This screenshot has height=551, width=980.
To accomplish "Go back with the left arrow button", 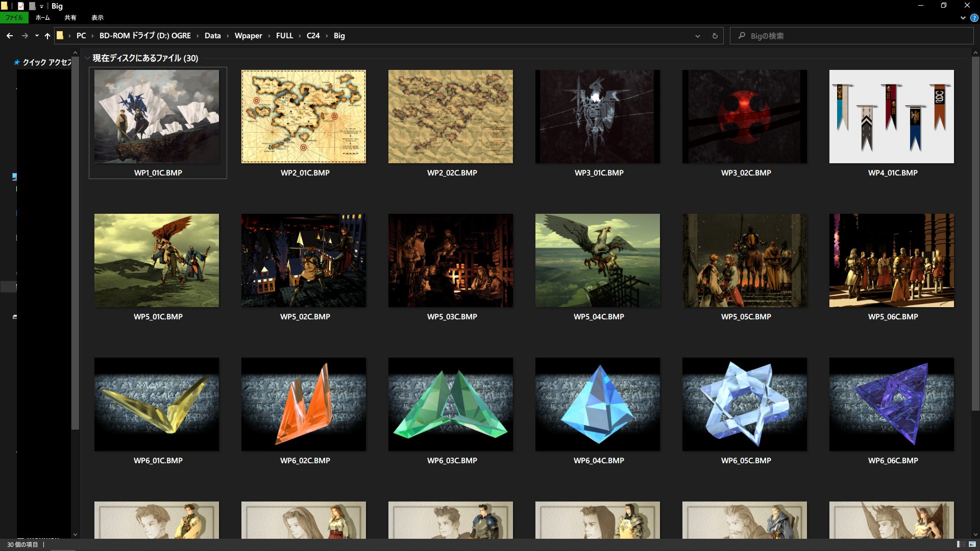I will (10, 36).
